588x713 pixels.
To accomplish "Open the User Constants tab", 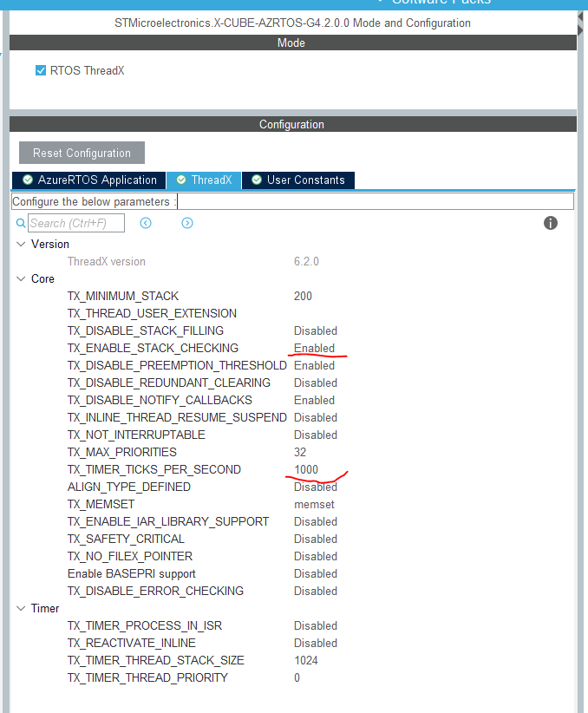I will [x=298, y=180].
